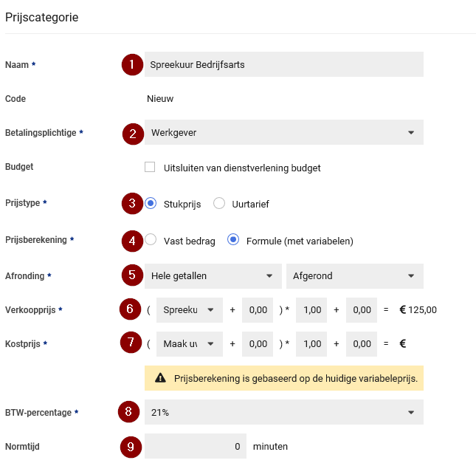Check Uitsluiten van dienstverlening budget
Viewport: 476px width, 463px height.
tap(150, 167)
